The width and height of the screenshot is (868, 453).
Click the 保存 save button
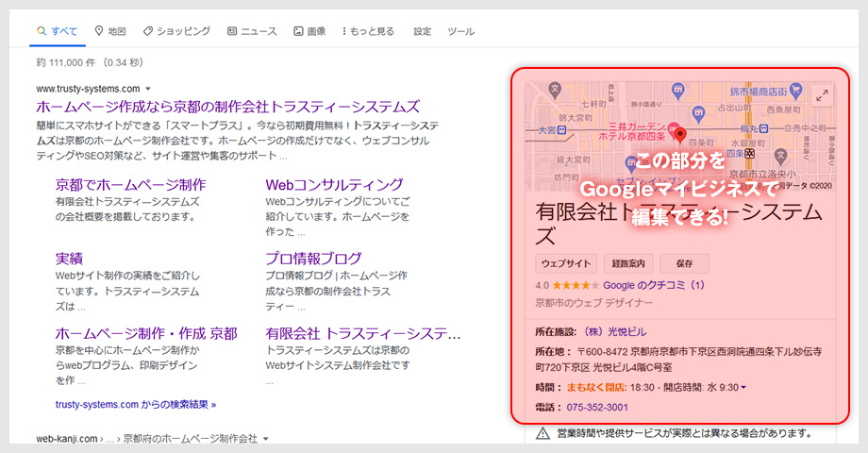pos(684,263)
